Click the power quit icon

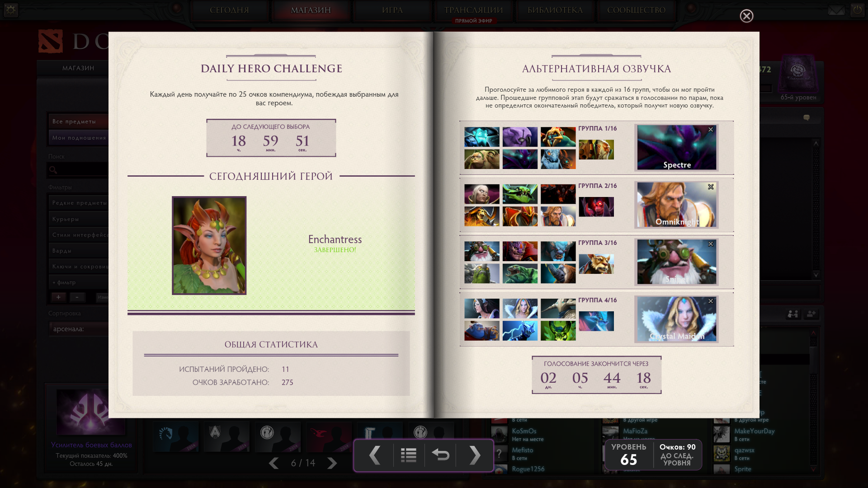tap(857, 10)
